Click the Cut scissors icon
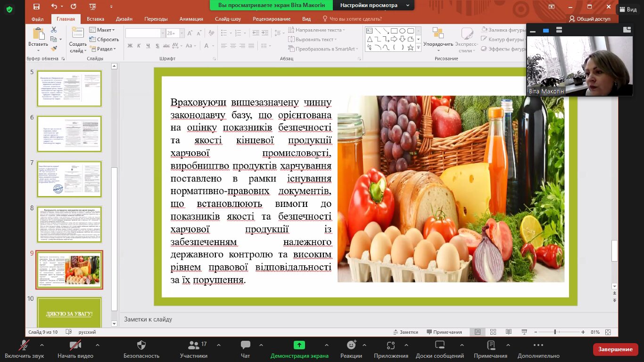The width and height of the screenshot is (644, 362). [x=54, y=30]
